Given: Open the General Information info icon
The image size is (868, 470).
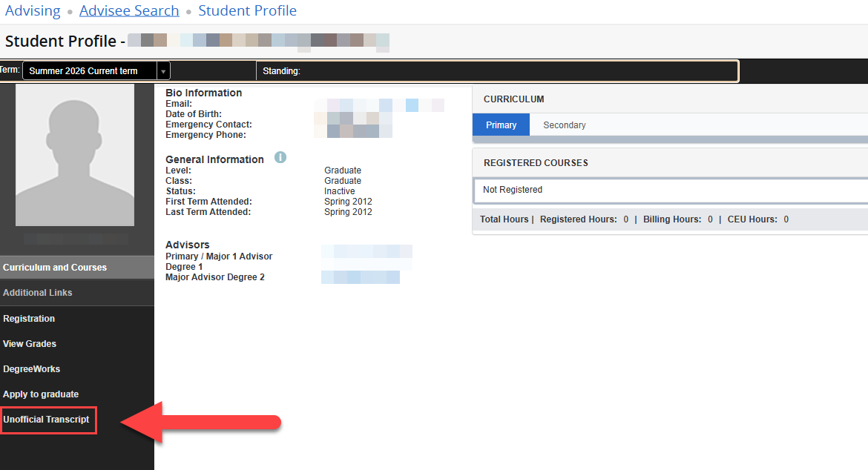Looking at the screenshot, I should pos(280,157).
